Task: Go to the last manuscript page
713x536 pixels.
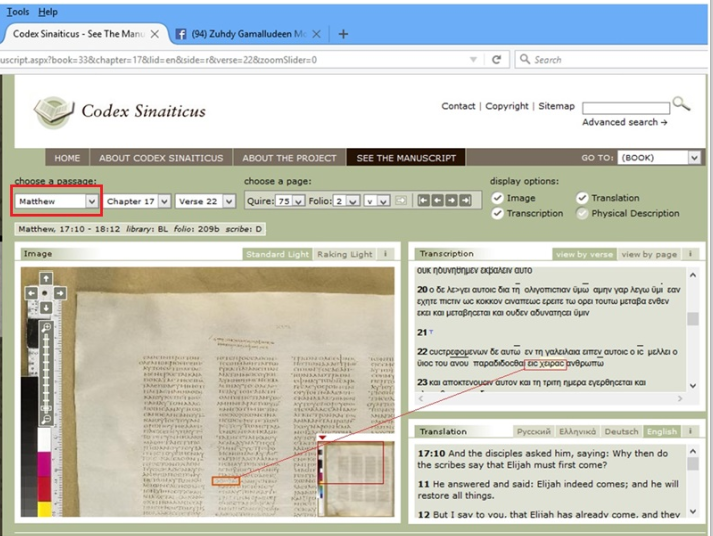Action: 465,200
